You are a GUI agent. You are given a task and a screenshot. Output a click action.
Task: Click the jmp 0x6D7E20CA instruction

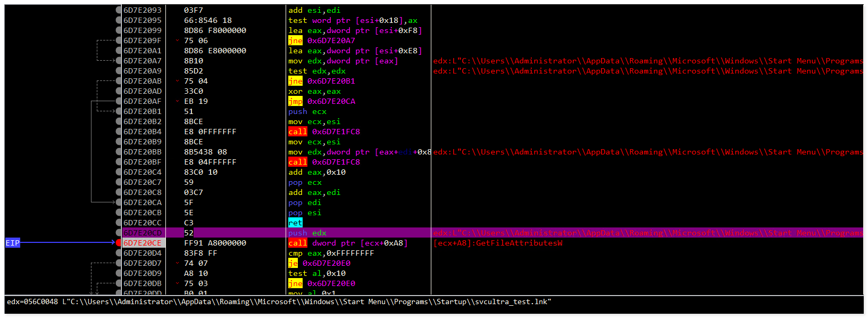click(x=322, y=101)
